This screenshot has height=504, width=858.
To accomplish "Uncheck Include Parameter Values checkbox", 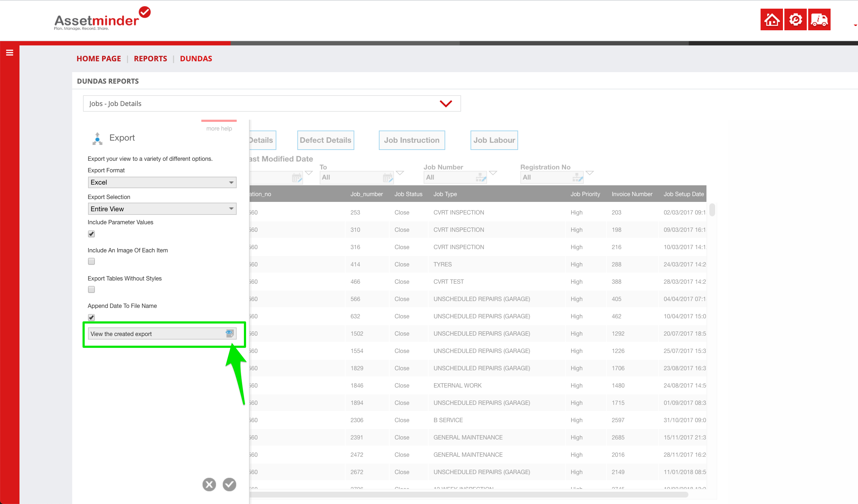I will [91, 234].
